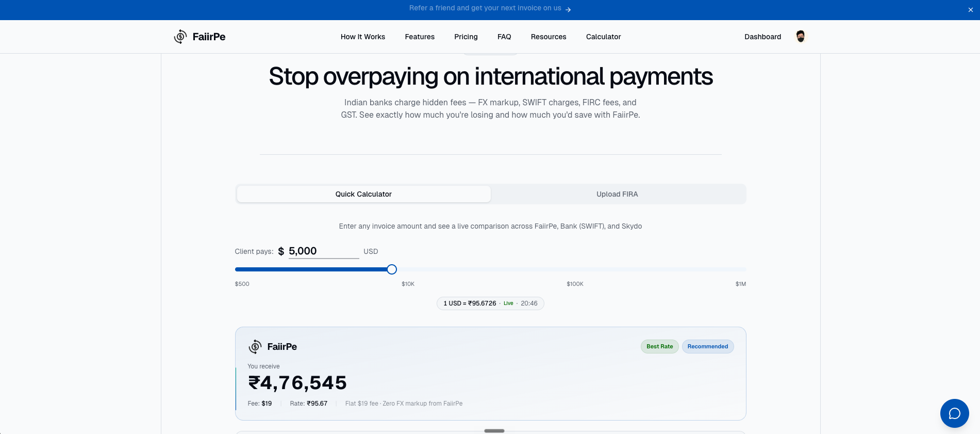Viewport: 980px width, 434px height.
Task: Open the Dashboard link
Action: click(763, 37)
